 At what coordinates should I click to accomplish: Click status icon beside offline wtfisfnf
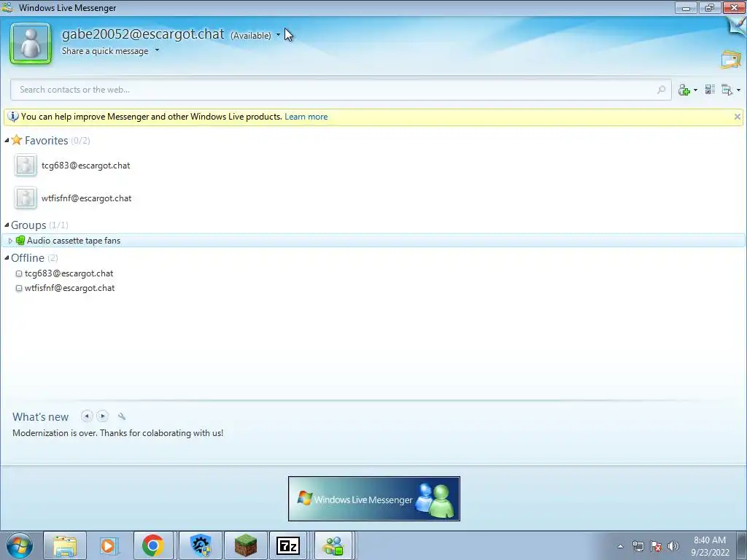point(19,288)
